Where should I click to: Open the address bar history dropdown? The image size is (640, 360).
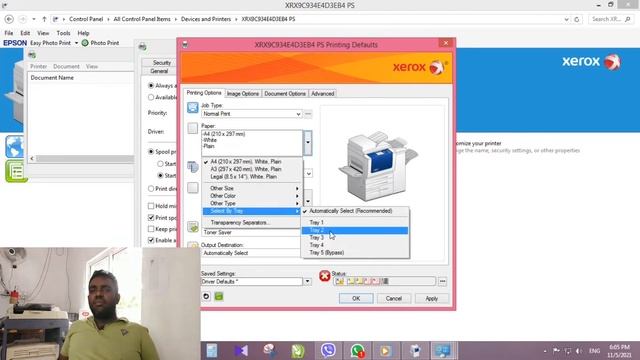point(566,19)
